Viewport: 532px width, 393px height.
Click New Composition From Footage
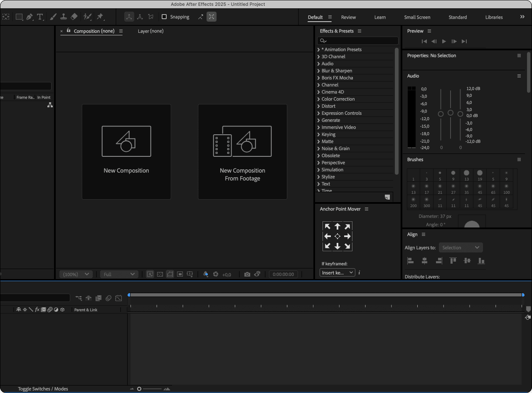242,152
